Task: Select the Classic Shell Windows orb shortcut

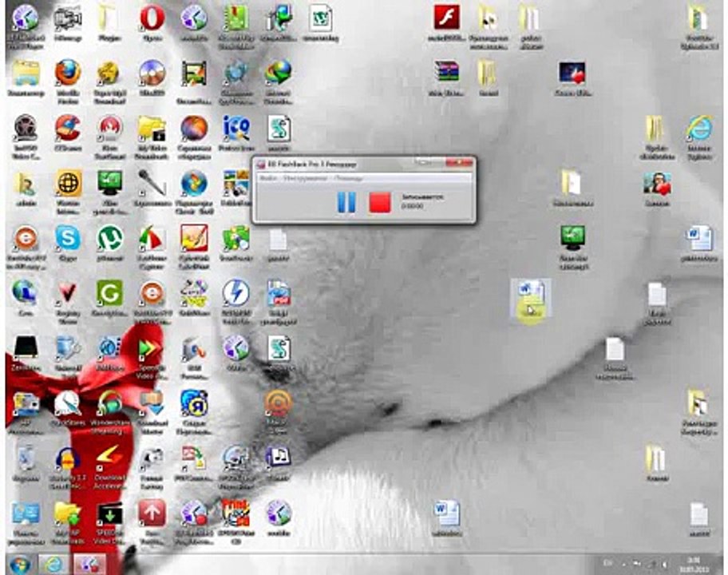Action: pyautogui.click(x=194, y=183)
